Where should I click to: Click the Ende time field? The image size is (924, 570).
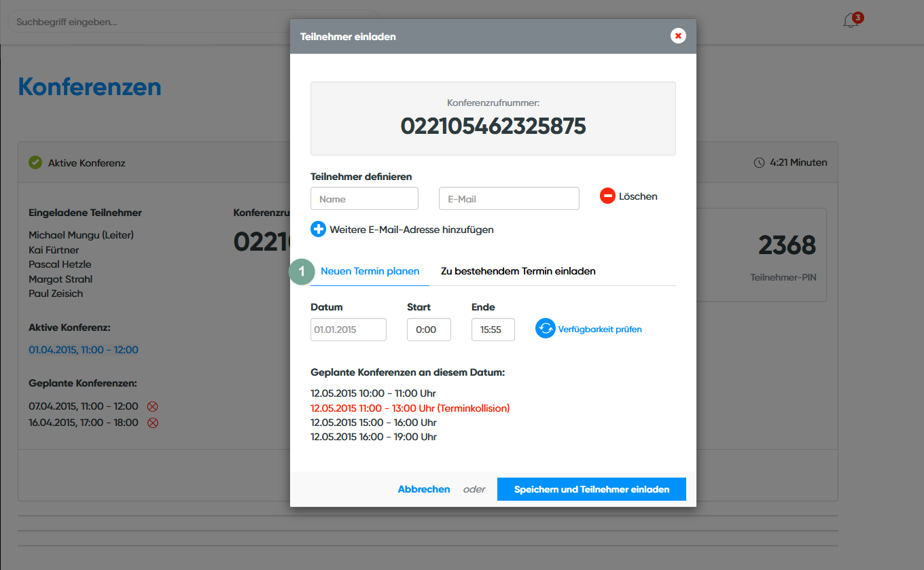point(493,329)
